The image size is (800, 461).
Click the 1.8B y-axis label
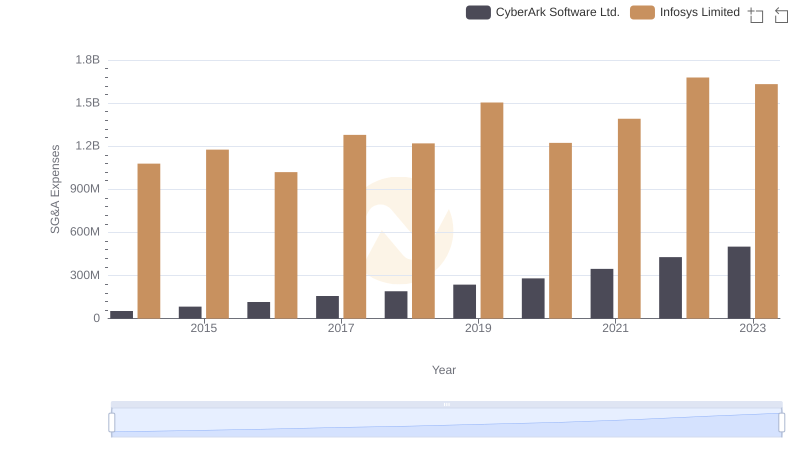tap(88, 60)
